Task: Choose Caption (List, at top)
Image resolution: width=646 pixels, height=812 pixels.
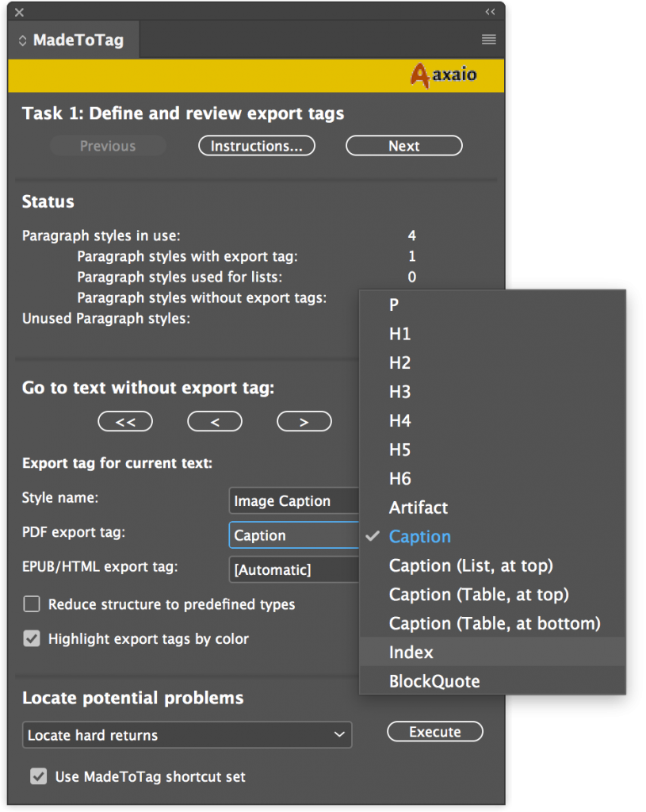Action: (x=493, y=565)
